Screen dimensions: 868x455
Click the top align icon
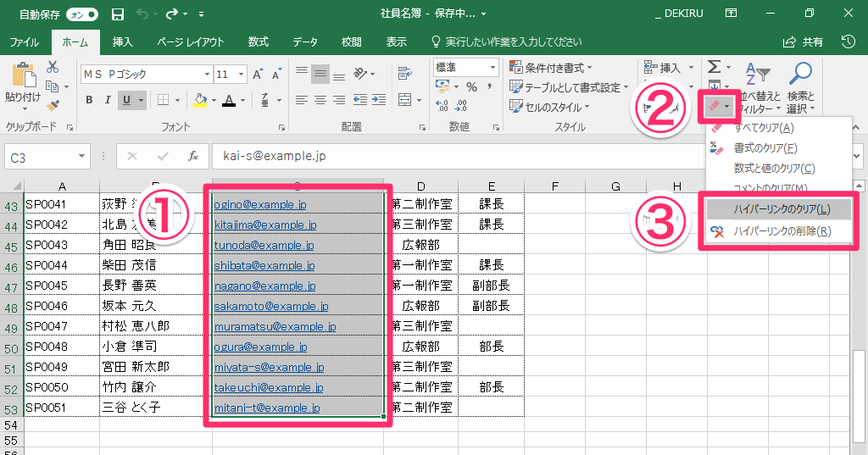[x=302, y=72]
